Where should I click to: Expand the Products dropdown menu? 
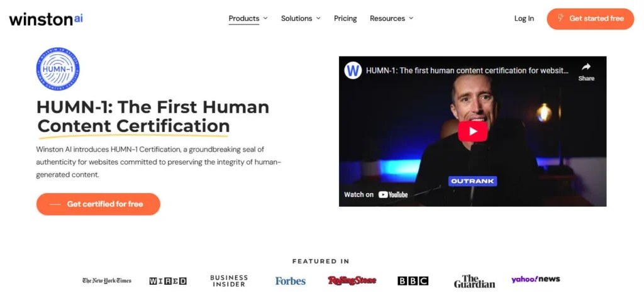click(248, 18)
